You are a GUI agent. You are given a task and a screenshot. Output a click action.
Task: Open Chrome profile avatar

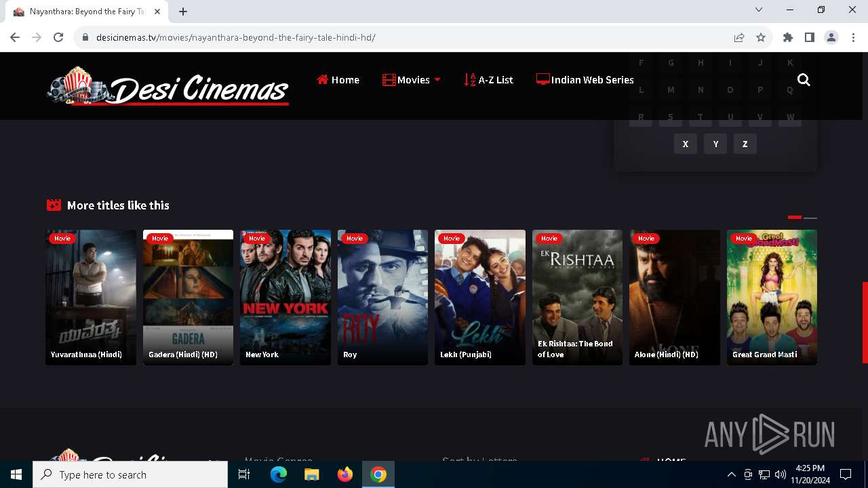831,37
